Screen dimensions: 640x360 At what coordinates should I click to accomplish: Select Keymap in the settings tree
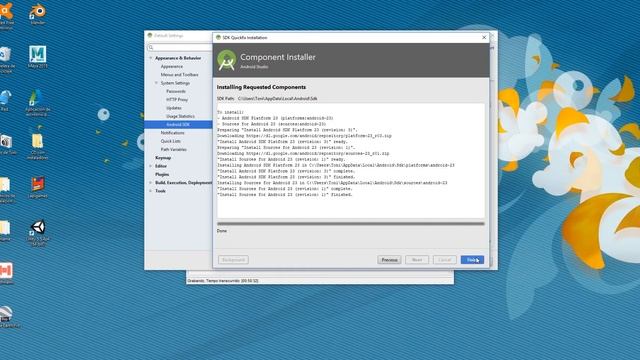163,158
